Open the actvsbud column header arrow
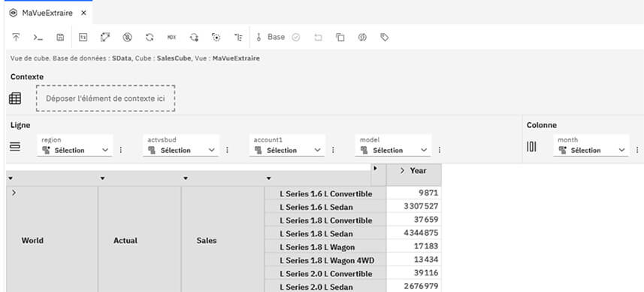644x292 pixels. click(x=102, y=178)
